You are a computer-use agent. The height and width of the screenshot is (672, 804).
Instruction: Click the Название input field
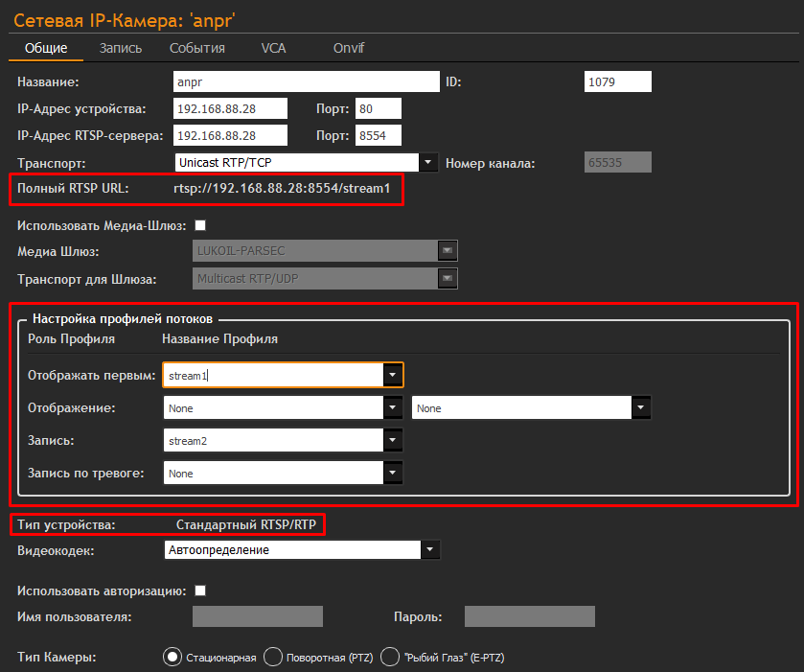click(x=306, y=82)
